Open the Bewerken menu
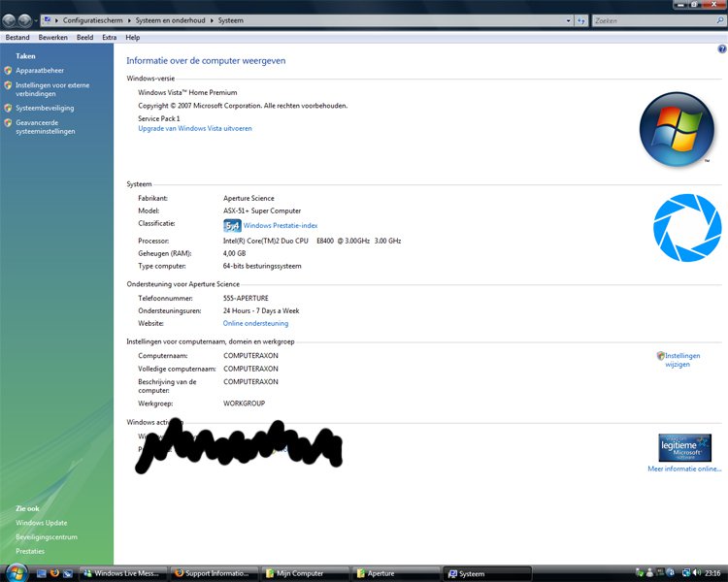This screenshot has width=728, height=582. pyautogui.click(x=53, y=38)
